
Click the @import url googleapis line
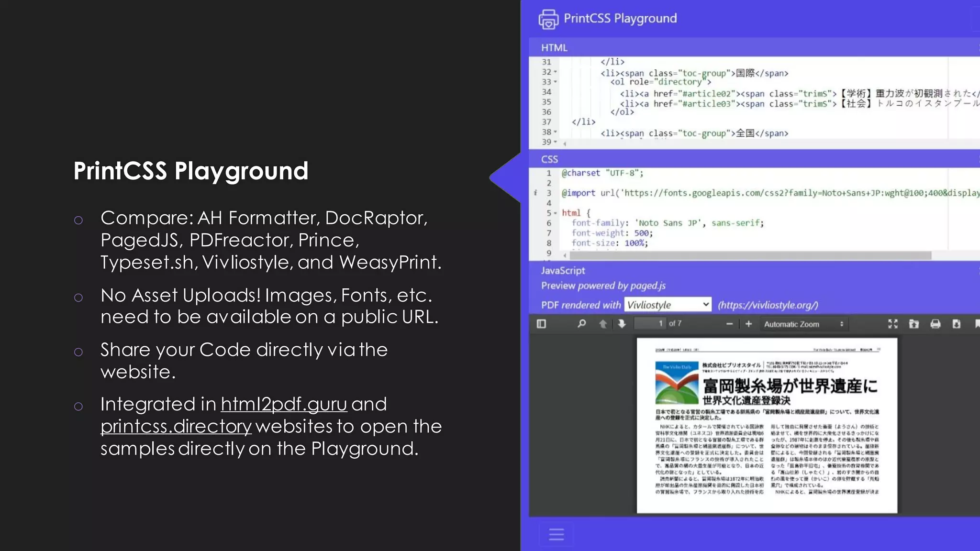tap(770, 193)
